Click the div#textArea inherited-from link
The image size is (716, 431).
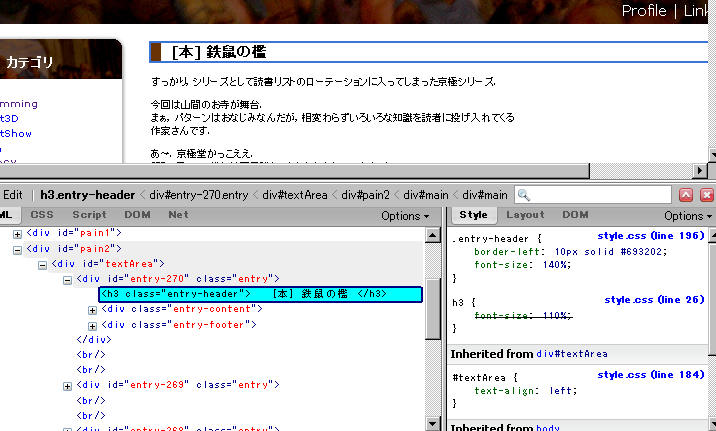coord(572,354)
